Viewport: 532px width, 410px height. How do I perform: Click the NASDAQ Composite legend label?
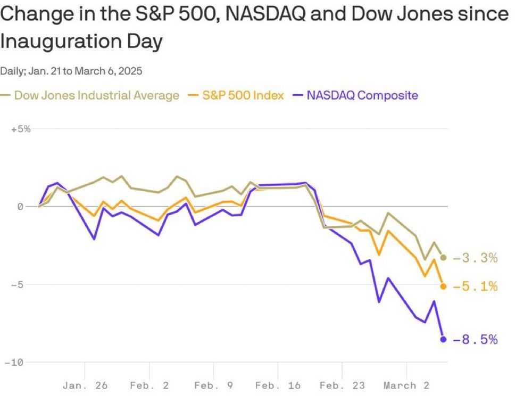[362, 95]
